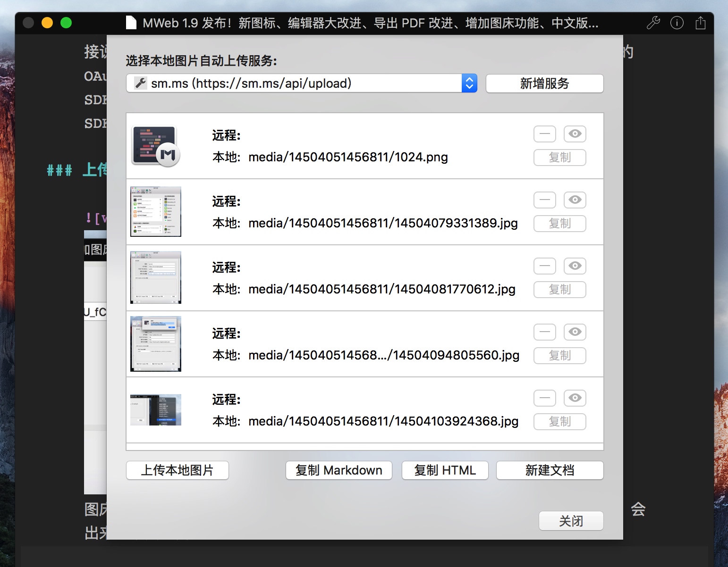The height and width of the screenshot is (567, 728).
Task: Click the ### heading marker in editor
Action: (x=59, y=170)
